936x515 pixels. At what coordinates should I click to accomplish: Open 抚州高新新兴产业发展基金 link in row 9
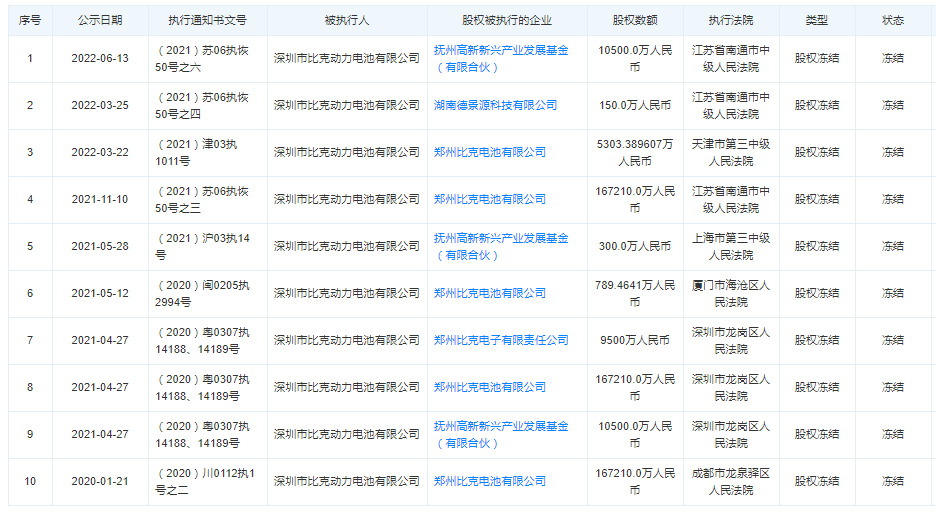501,434
